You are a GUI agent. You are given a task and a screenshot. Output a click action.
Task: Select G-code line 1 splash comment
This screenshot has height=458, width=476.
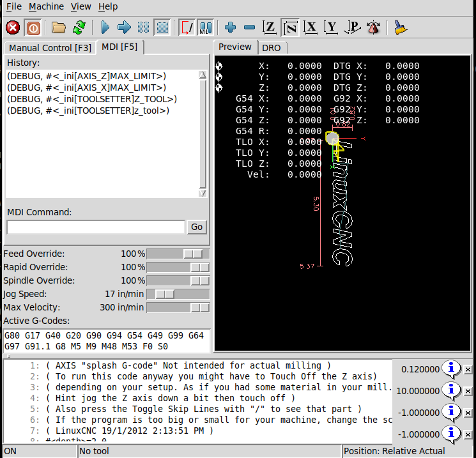[188, 365]
